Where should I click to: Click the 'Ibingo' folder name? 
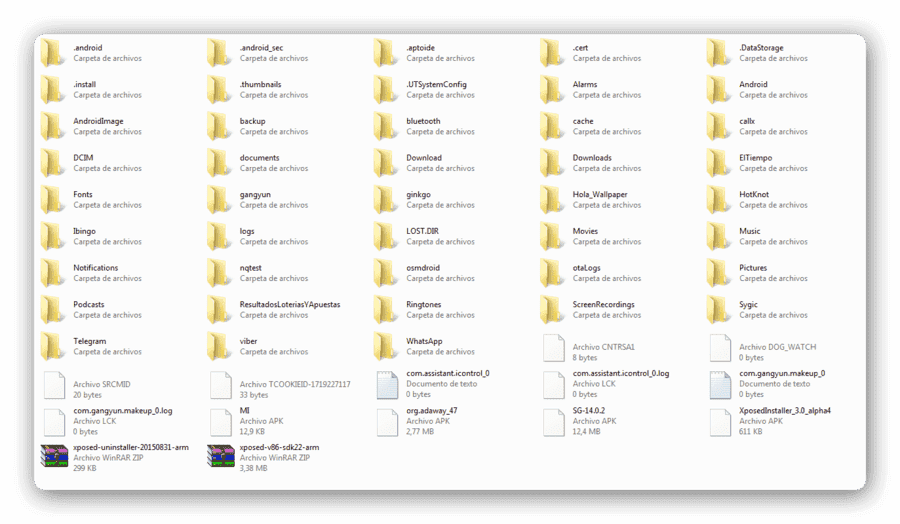[x=84, y=231]
